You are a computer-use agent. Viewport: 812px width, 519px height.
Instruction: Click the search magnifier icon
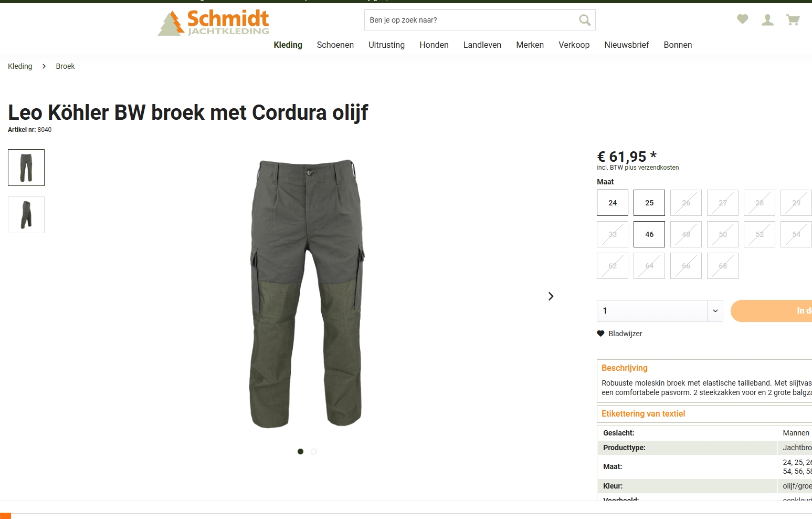[x=584, y=20]
